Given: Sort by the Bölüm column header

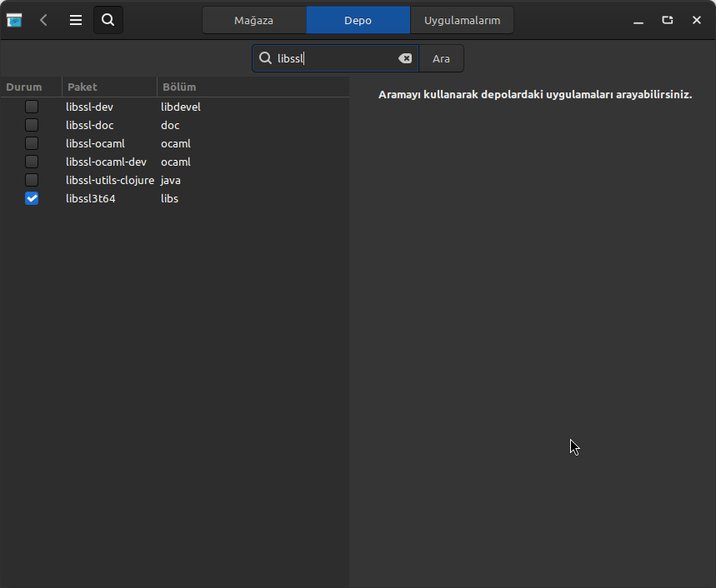Looking at the screenshot, I should pyautogui.click(x=179, y=87).
